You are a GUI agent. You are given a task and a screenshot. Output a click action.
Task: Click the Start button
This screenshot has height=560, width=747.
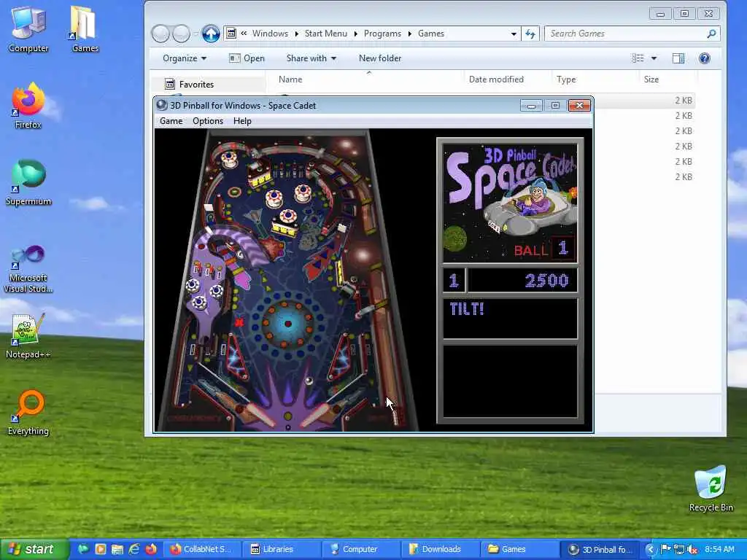pyautogui.click(x=34, y=549)
